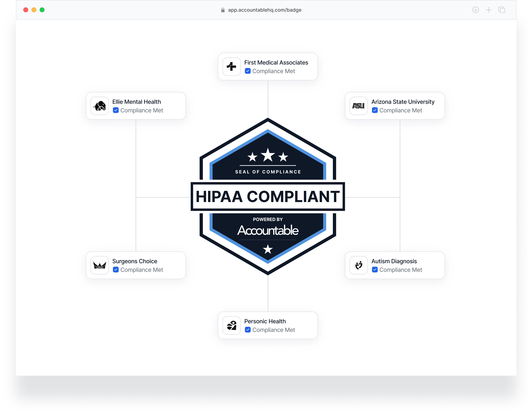Select First Medical Associates name
Viewport: 532px width, 414px height.
[276, 63]
